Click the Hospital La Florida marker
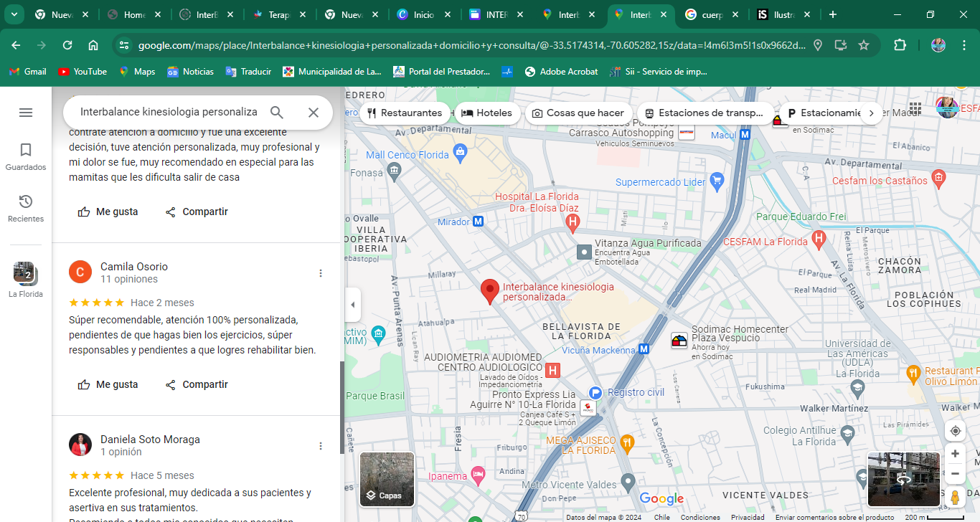The height and width of the screenshot is (522, 980). click(573, 224)
